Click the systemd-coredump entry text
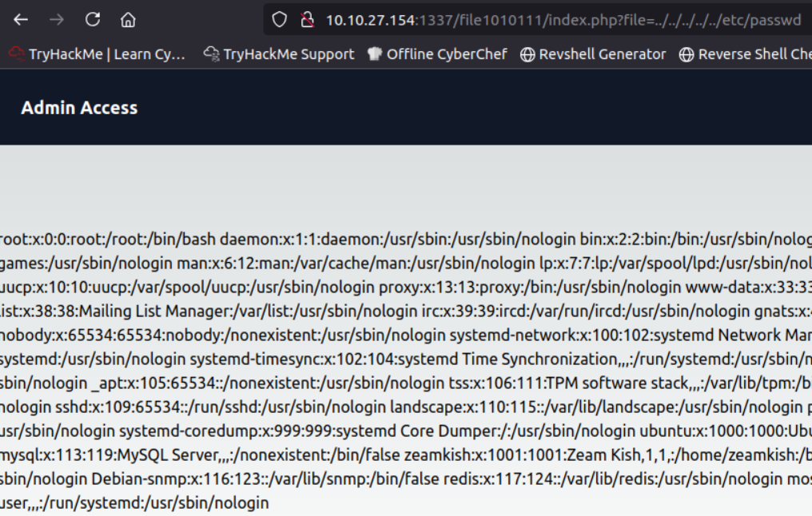This screenshot has height=516, width=812. [184, 431]
